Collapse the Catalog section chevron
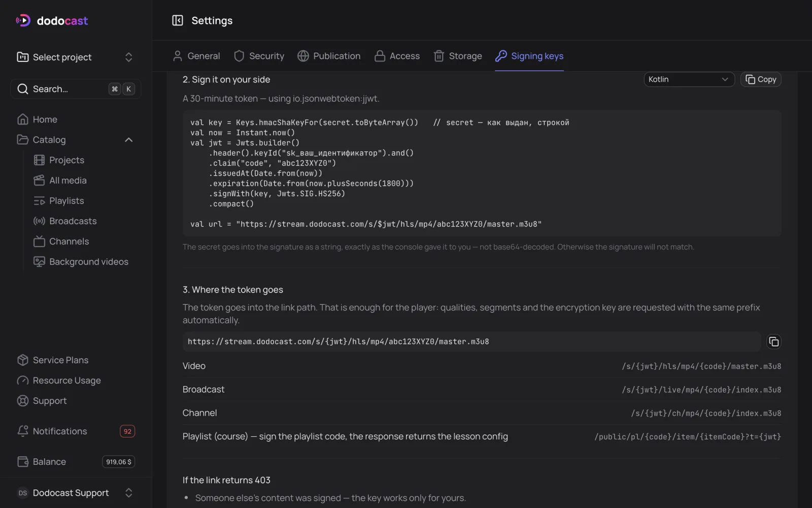The width and height of the screenshot is (812, 508). click(x=129, y=140)
